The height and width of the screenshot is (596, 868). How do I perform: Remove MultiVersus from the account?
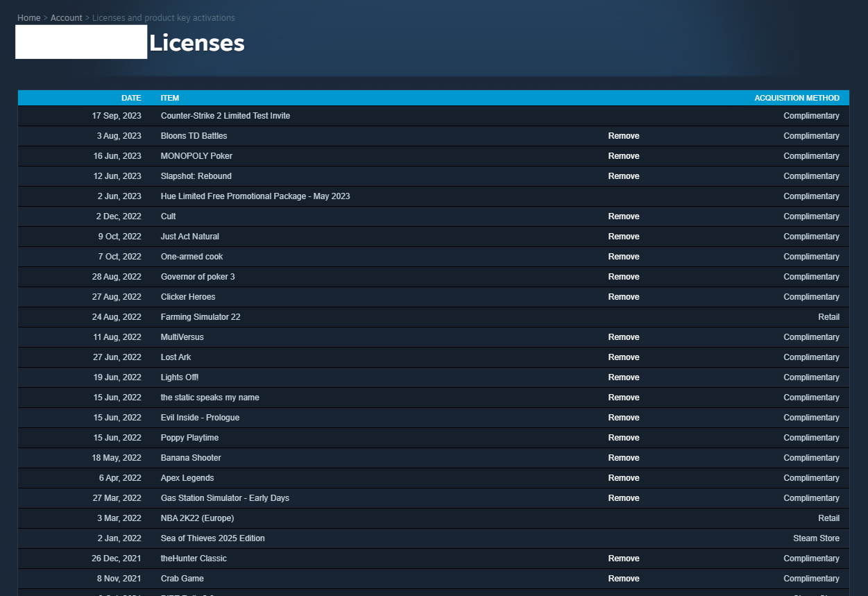(x=623, y=337)
